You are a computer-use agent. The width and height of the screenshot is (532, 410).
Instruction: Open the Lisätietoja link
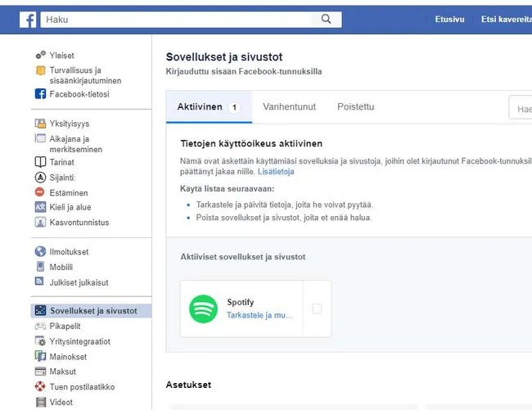pyautogui.click(x=276, y=172)
